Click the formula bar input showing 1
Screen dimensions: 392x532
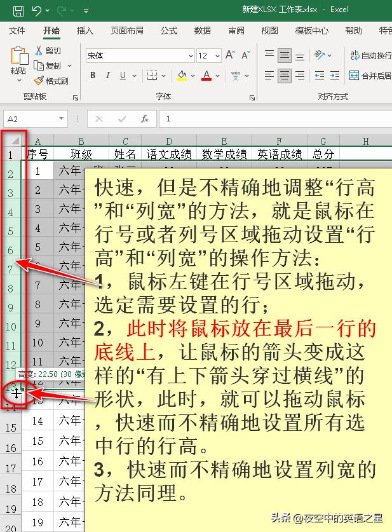pyautogui.click(x=275, y=119)
